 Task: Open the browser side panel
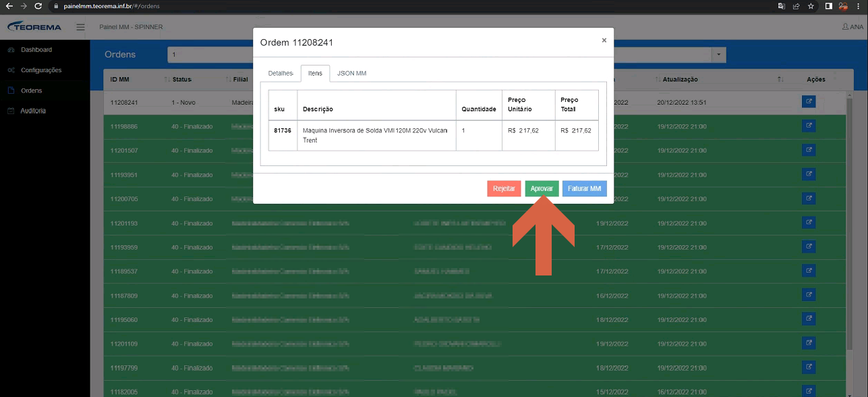click(x=829, y=6)
